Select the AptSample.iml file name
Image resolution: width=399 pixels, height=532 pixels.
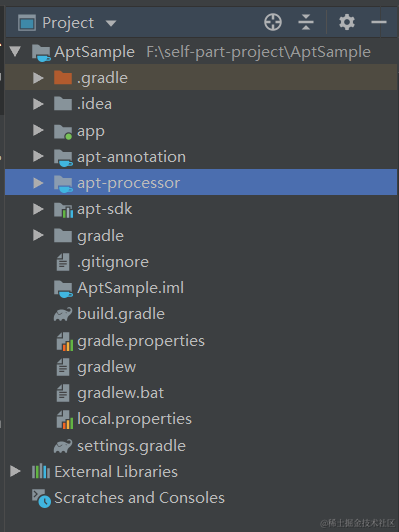coord(130,289)
